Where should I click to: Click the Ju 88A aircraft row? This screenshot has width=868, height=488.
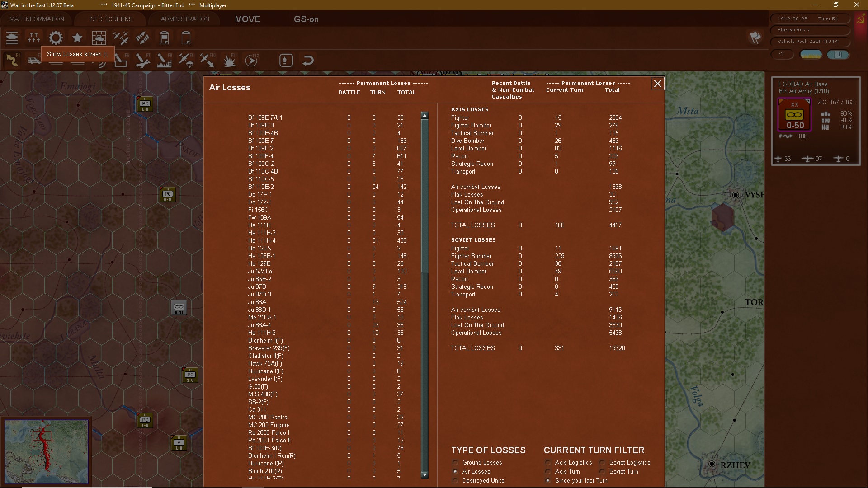[x=328, y=302]
